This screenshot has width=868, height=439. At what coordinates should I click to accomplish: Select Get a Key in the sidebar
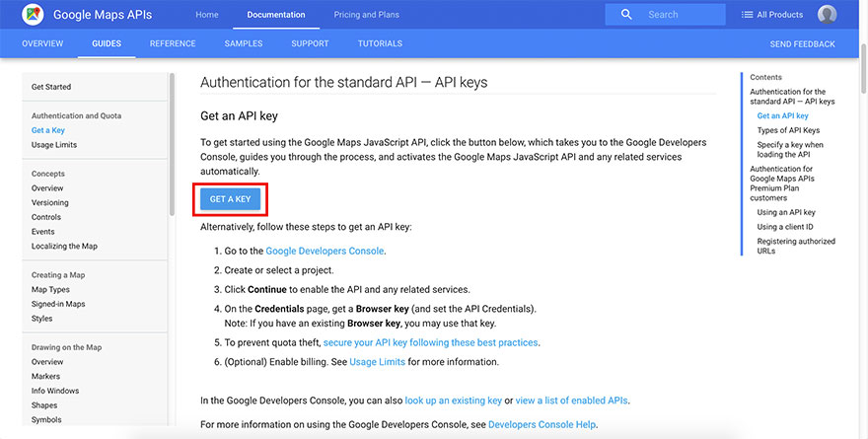48,130
